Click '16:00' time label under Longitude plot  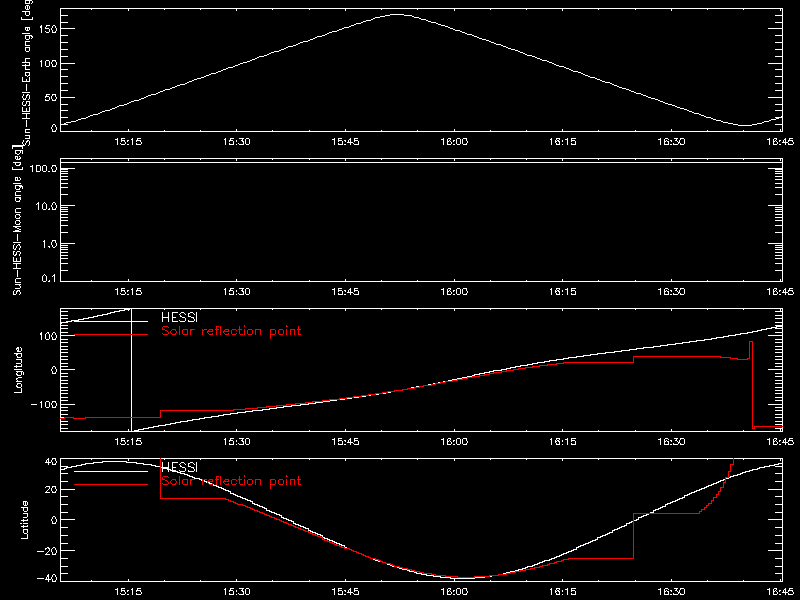pyautogui.click(x=454, y=442)
